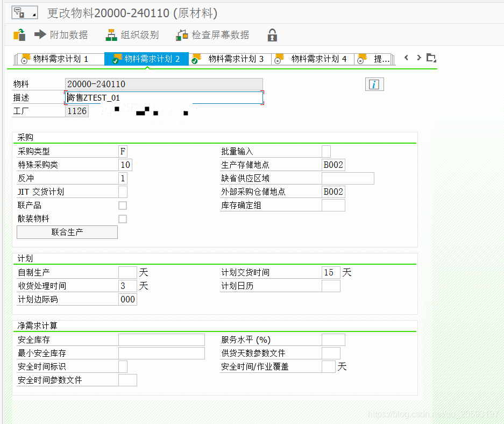Viewport: 504px width, 424px height.
Task: Click the 净需求计算 section header
Action: pos(37,326)
